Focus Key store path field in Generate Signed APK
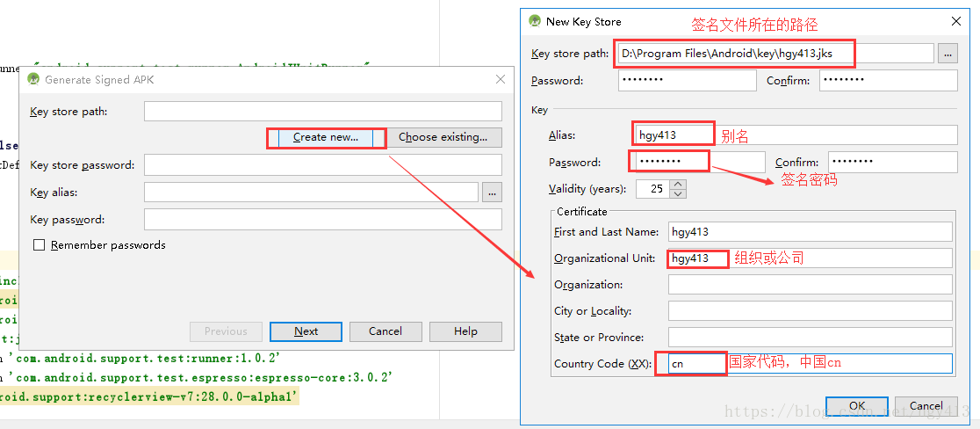Image resolution: width=980 pixels, height=429 pixels. pyautogui.click(x=323, y=112)
